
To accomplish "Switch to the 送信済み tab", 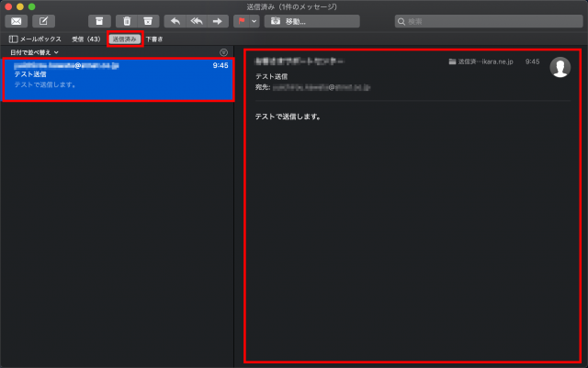I will 124,39.
